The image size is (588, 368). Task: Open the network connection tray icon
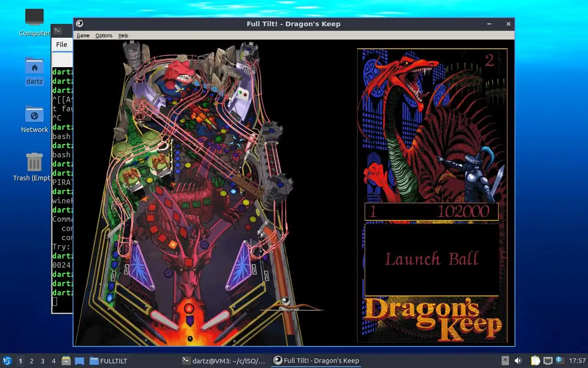point(548,361)
